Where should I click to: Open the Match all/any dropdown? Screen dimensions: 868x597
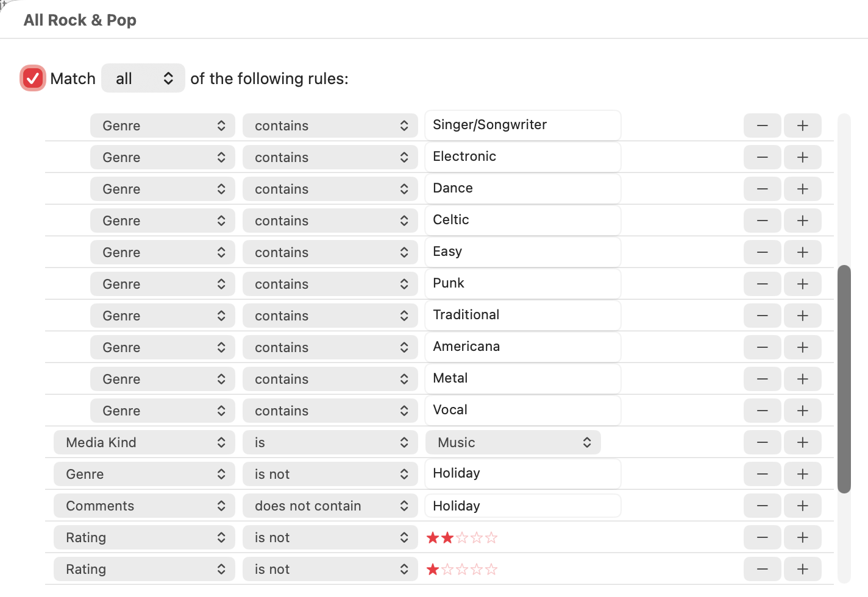143,79
